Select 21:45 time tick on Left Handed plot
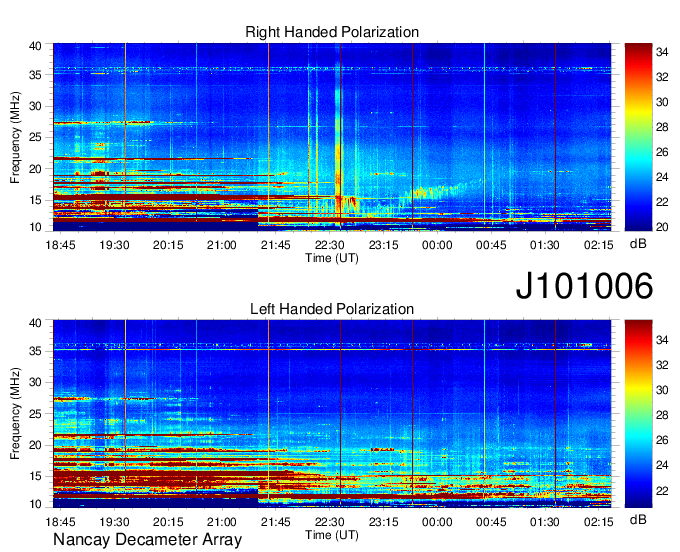 click(275, 522)
